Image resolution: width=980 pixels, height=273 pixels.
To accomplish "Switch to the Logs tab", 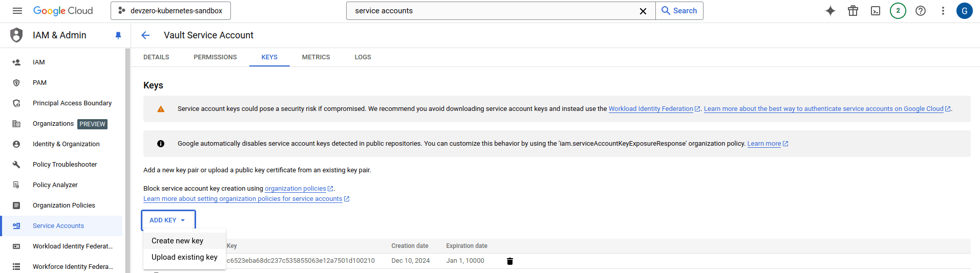I will pyautogui.click(x=363, y=57).
